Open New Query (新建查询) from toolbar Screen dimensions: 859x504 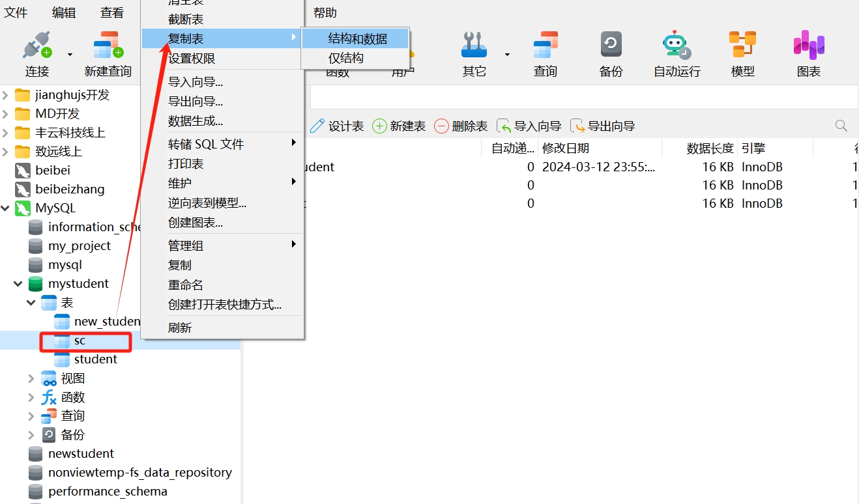(x=108, y=47)
